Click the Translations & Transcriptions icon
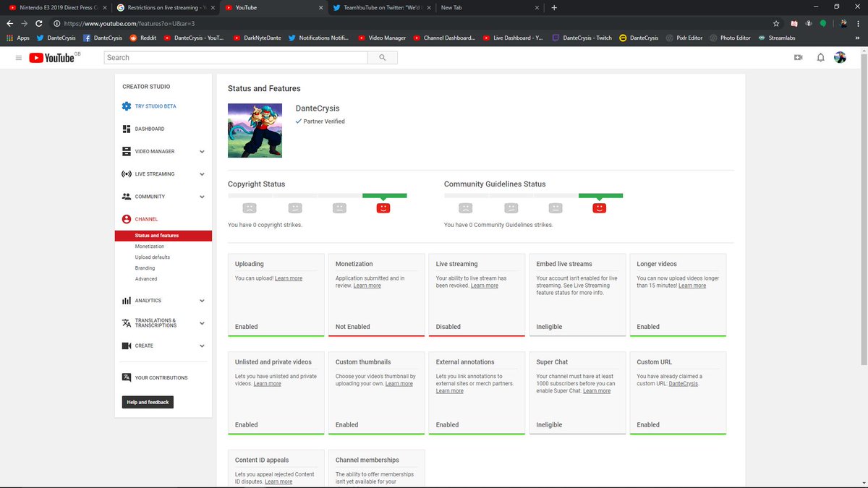Image resolution: width=868 pixels, height=488 pixels. pos(127,323)
